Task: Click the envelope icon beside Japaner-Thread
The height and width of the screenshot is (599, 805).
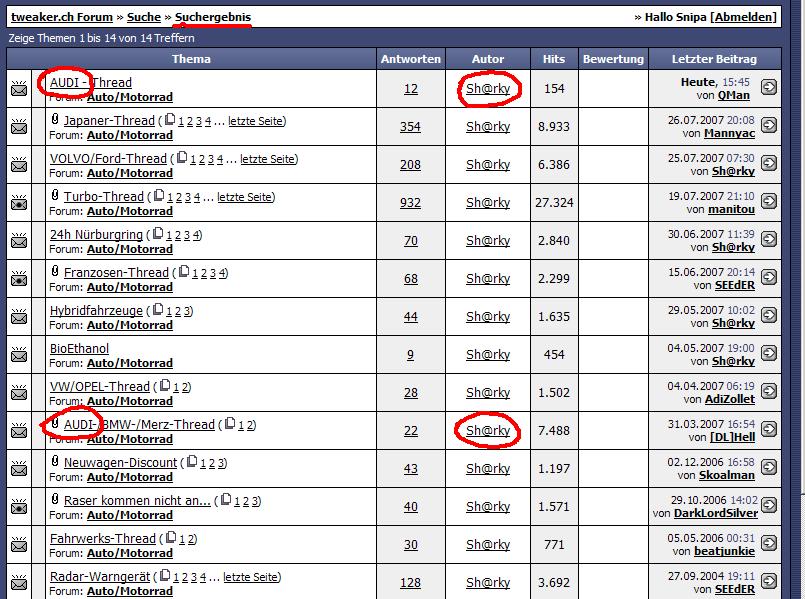Action: coord(19,127)
